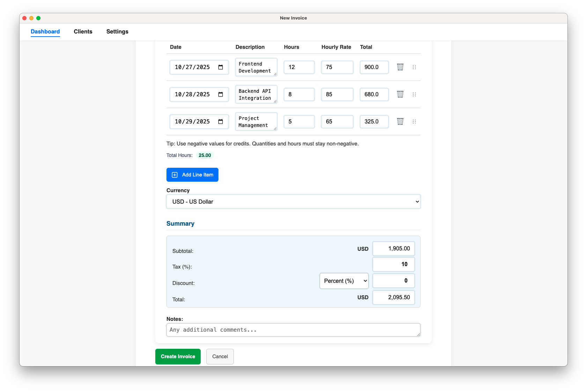The image size is (587, 392).
Task: Open the Settings tab
Action: tap(117, 31)
